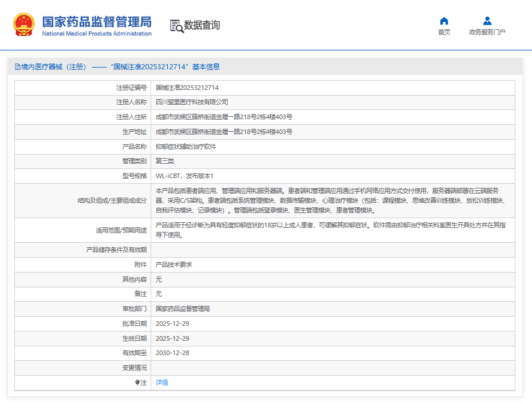Click the 首页 text label
Screen dimensions: 532x402
(x=444, y=32)
